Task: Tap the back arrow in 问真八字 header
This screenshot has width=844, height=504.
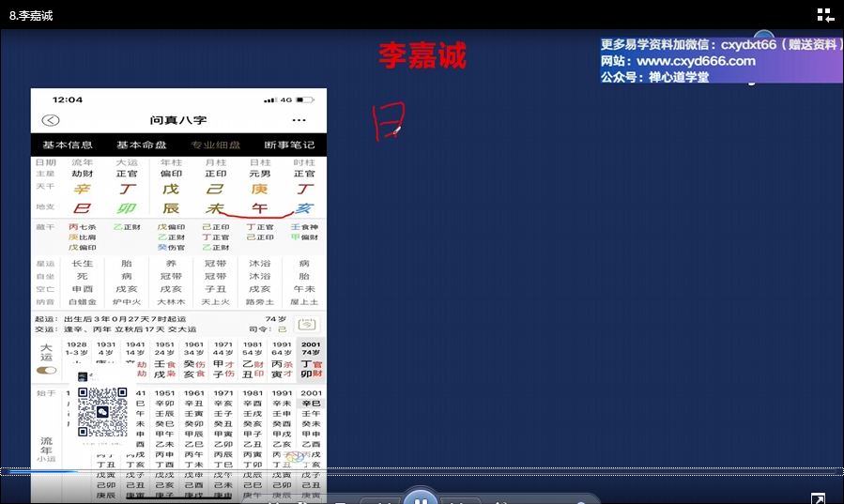Action: tap(51, 120)
